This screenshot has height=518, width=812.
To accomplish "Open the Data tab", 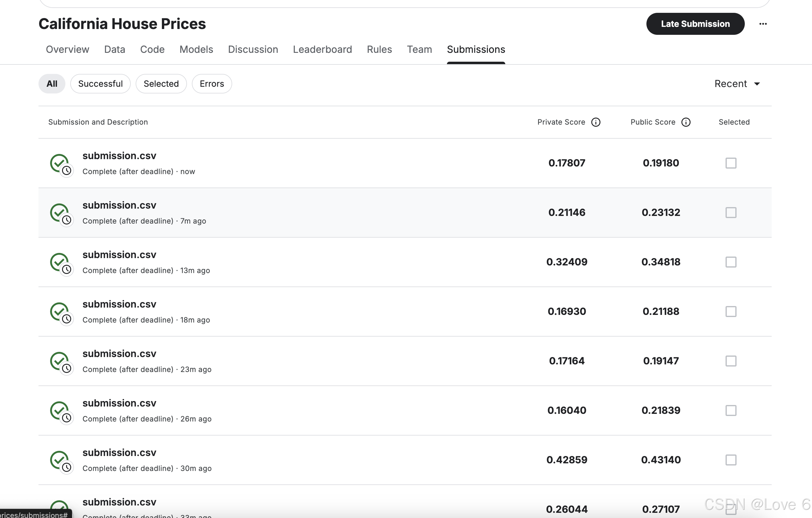I will [x=115, y=49].
